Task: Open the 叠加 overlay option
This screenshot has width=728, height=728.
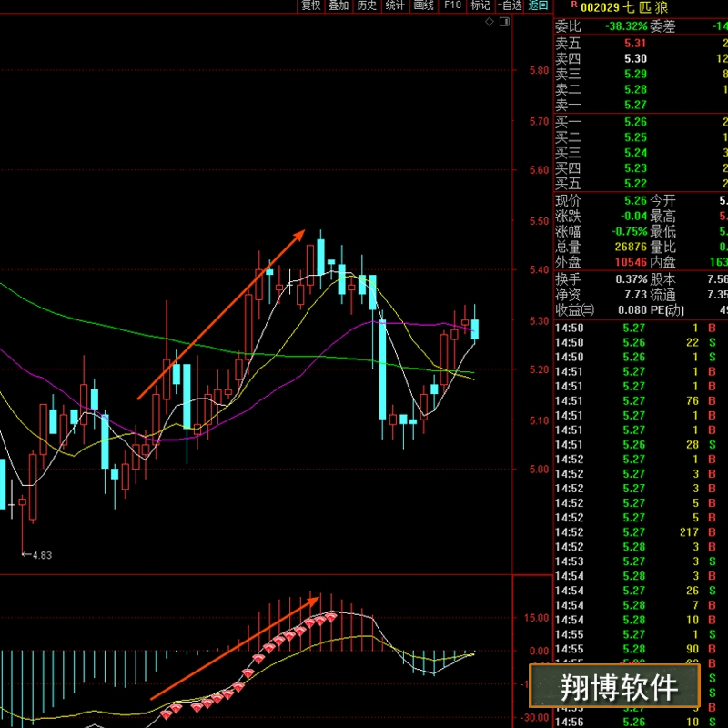Action: coord(339,5)
